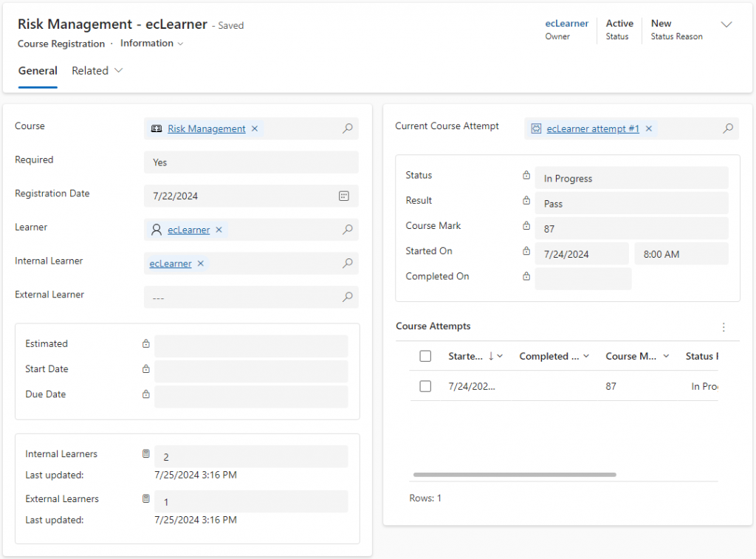Open the ecLearner owner link in the header

566,23
